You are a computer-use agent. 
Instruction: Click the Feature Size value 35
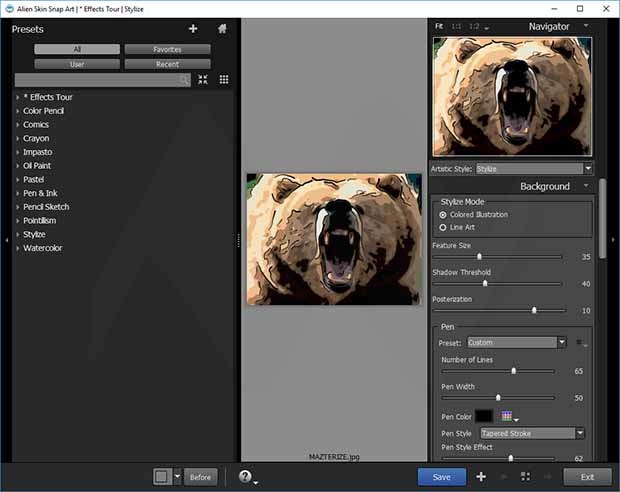point(586,257)
